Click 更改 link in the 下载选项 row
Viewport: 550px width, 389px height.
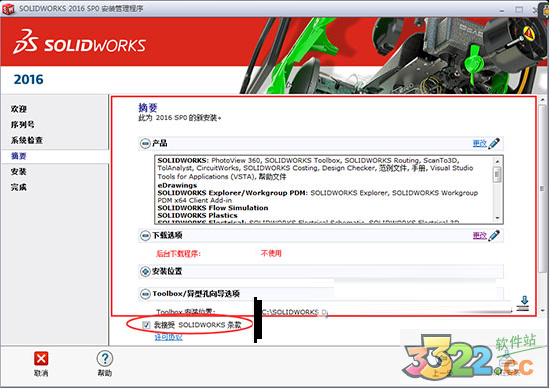(479, 235)
